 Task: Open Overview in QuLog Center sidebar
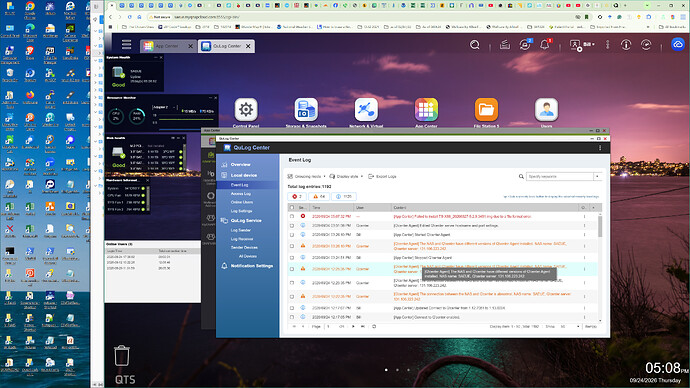(240, 165)
